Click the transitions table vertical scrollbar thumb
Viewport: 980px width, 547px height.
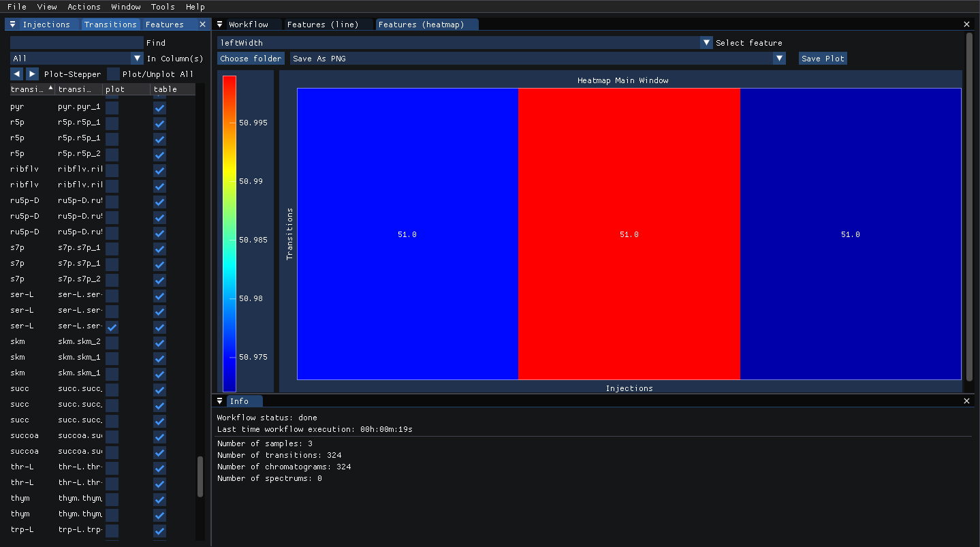click(200, 477)
